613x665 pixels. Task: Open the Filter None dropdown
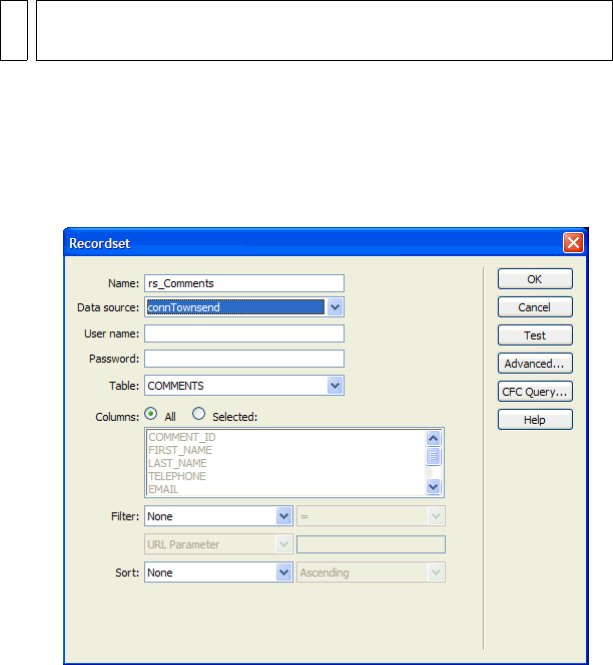pos(218,516)
